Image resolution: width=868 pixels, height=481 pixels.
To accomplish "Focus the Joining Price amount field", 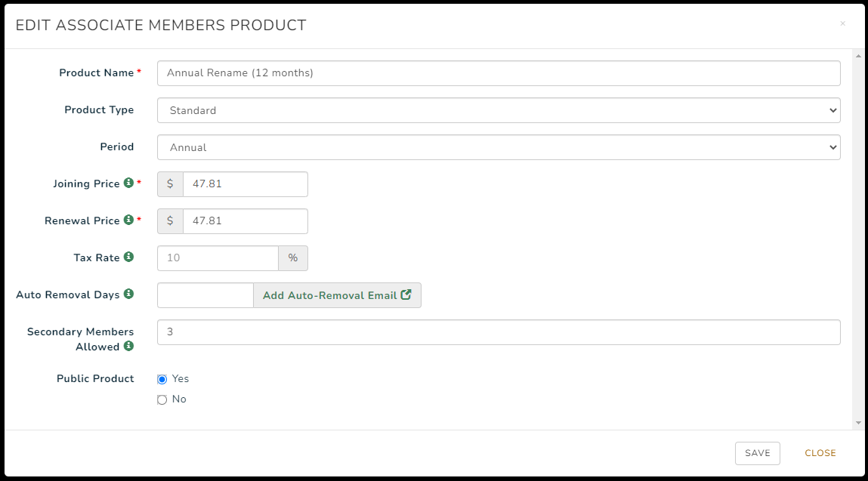I will [246, 184].
